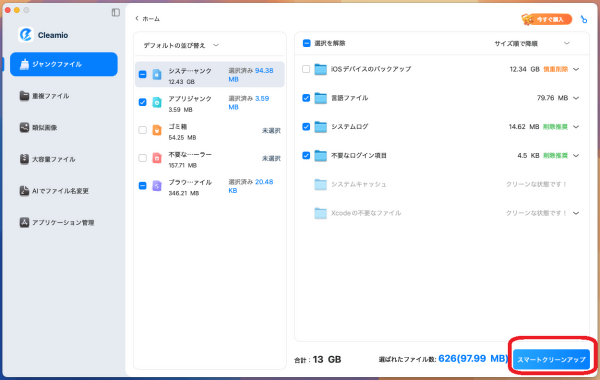Click the Xcodeの不要なファイル folder icon
600x380 pixels.
[321, 213]
